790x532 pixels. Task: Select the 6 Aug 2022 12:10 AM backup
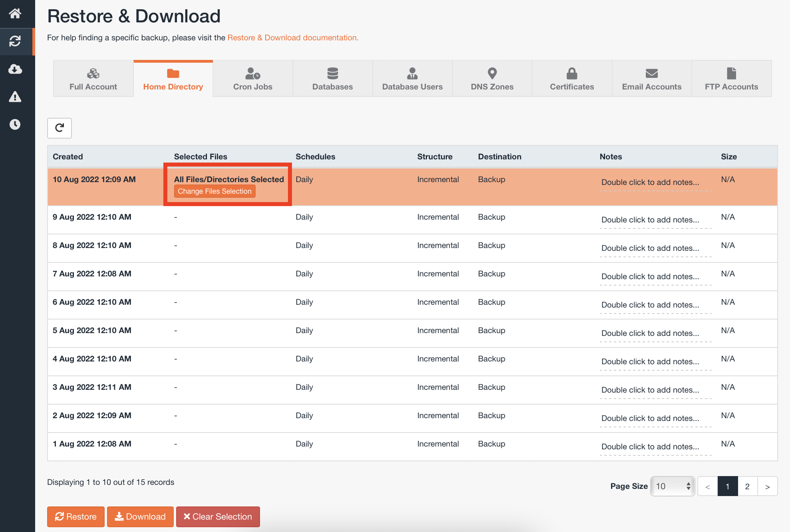pos(413,305)
